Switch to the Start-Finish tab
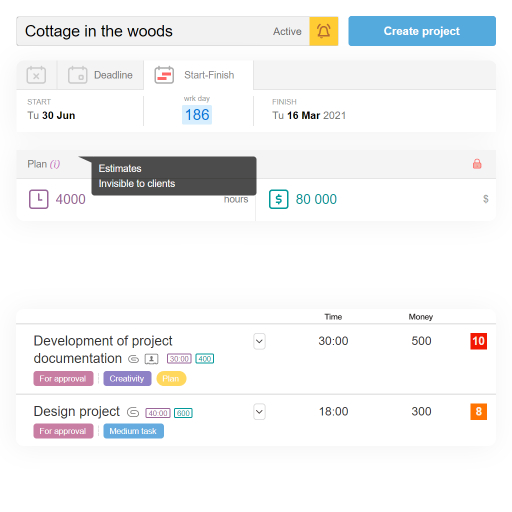 click(x=198, y=75)
